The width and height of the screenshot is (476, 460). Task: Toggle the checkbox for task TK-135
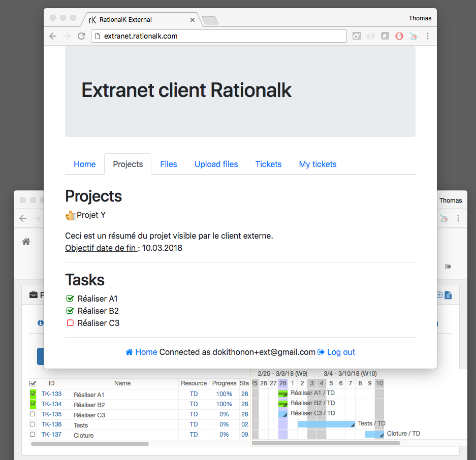point(33,414)
